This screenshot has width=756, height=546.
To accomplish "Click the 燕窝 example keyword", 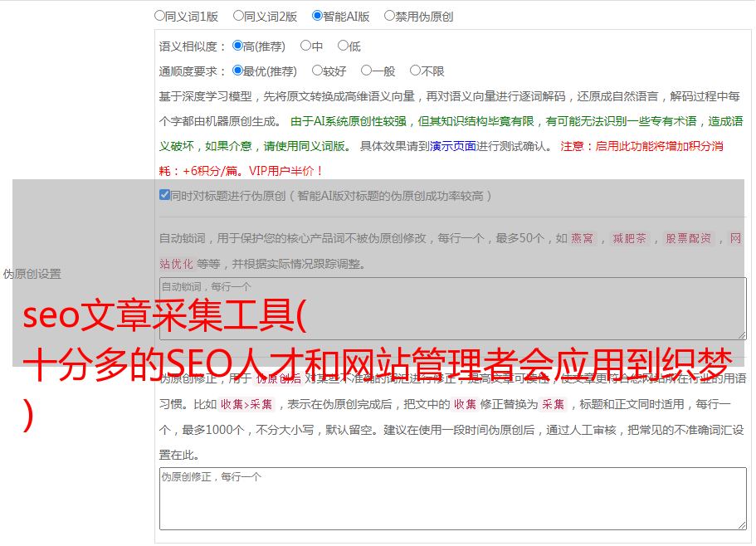I will (582, 238).
